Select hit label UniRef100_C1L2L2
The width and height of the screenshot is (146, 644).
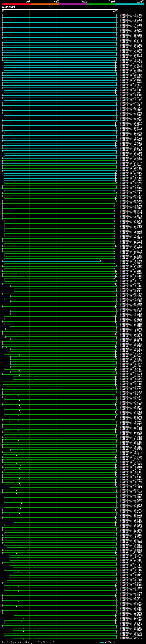tap(131, 565)
